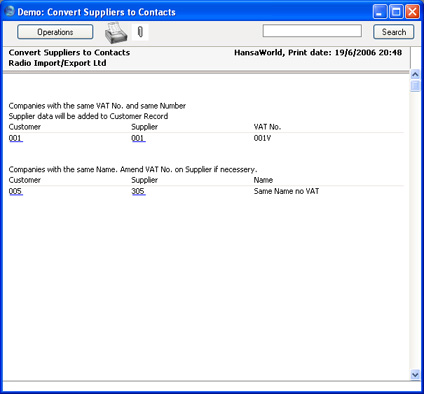Click 'Companies with the same VAT No.' line
This screenshot has width=424, height=394.
pos(97,106)
